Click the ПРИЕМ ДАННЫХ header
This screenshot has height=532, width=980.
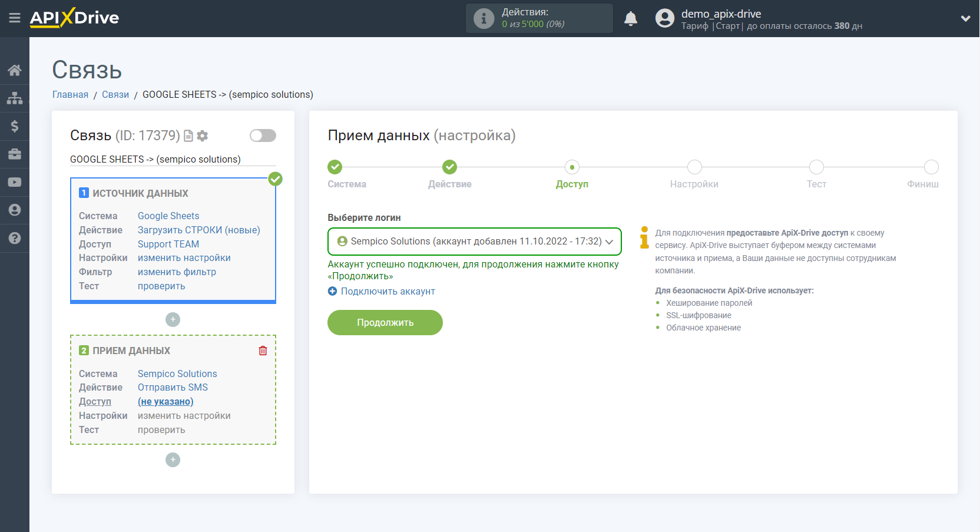131,351
